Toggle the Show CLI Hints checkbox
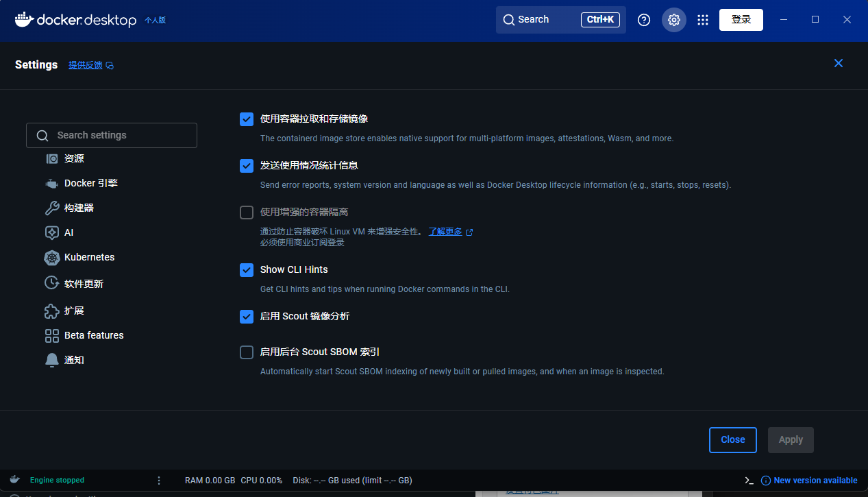 [x=247, y=270]
